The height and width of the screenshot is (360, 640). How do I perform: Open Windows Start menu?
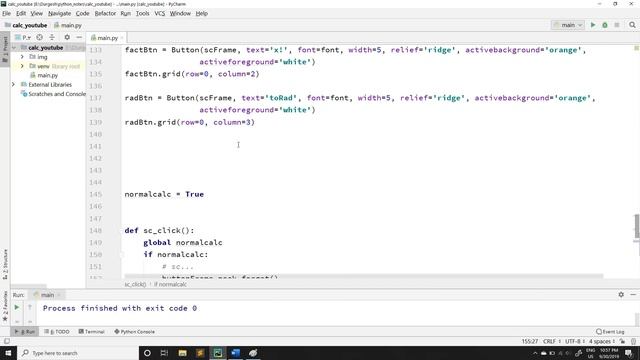point(8,353)
